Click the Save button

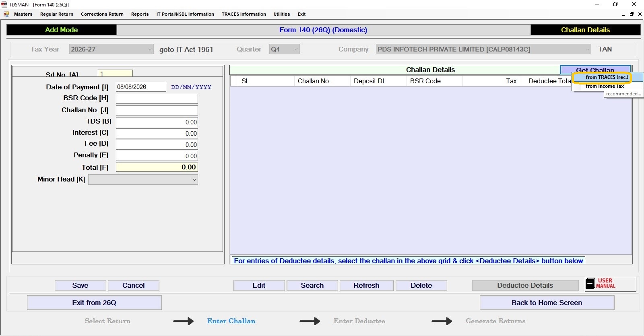(80, 285)
